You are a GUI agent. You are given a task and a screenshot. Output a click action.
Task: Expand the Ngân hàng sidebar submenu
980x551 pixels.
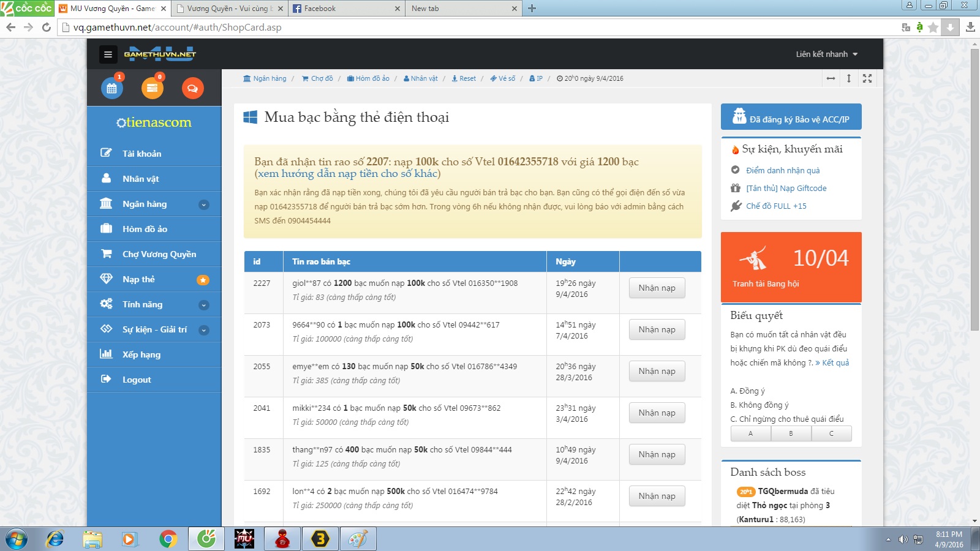pos(204,204)
